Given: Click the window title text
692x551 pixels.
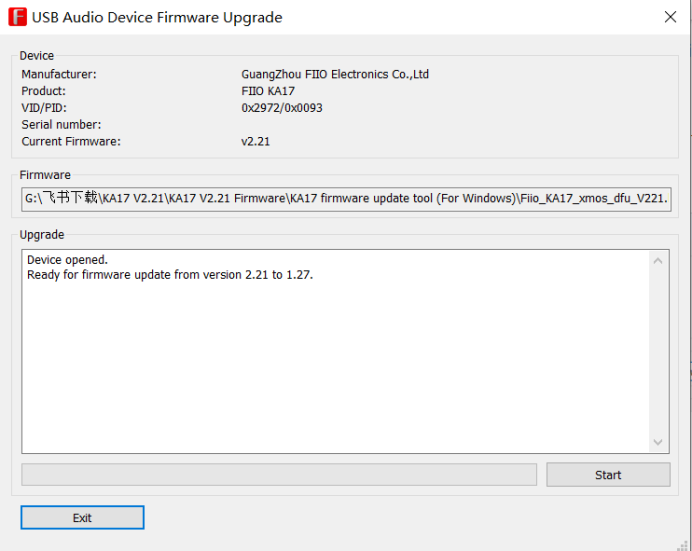Looking at the screenshot, I should pos(157,17).
